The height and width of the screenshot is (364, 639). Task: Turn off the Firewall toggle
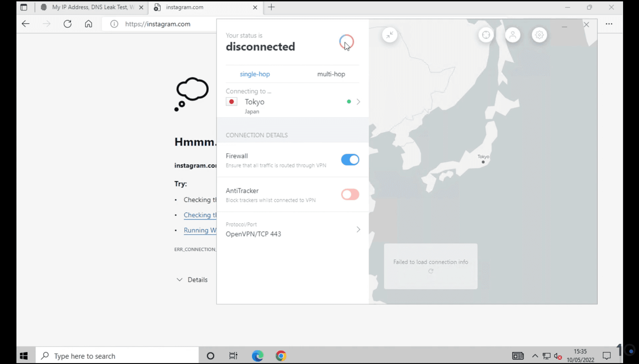(350, 160)
